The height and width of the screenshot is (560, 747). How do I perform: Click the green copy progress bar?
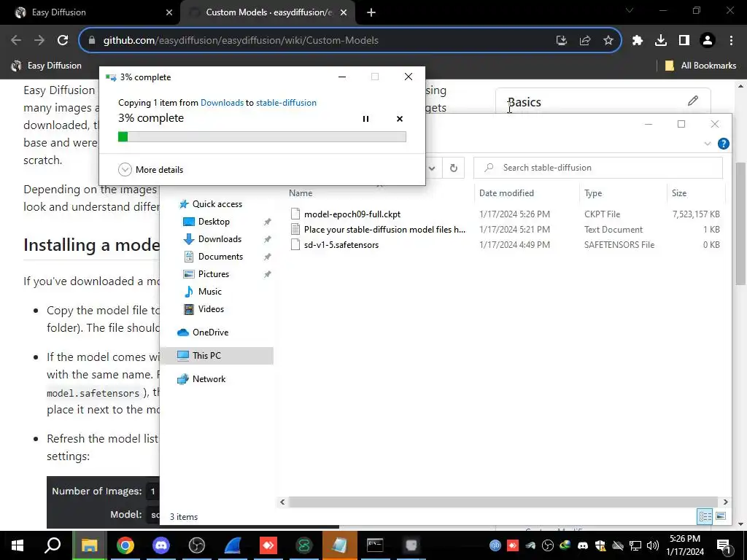pyautogui.click(x=262, y=136)
